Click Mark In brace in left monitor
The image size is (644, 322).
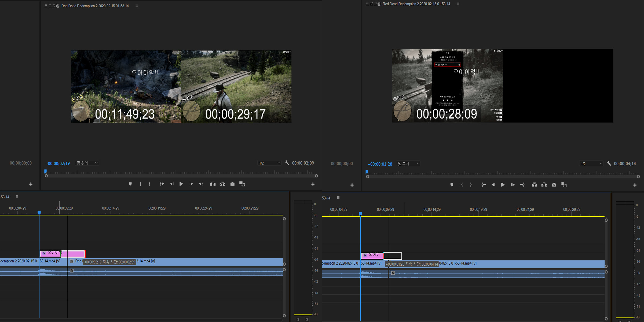click(x=141, y=184)
